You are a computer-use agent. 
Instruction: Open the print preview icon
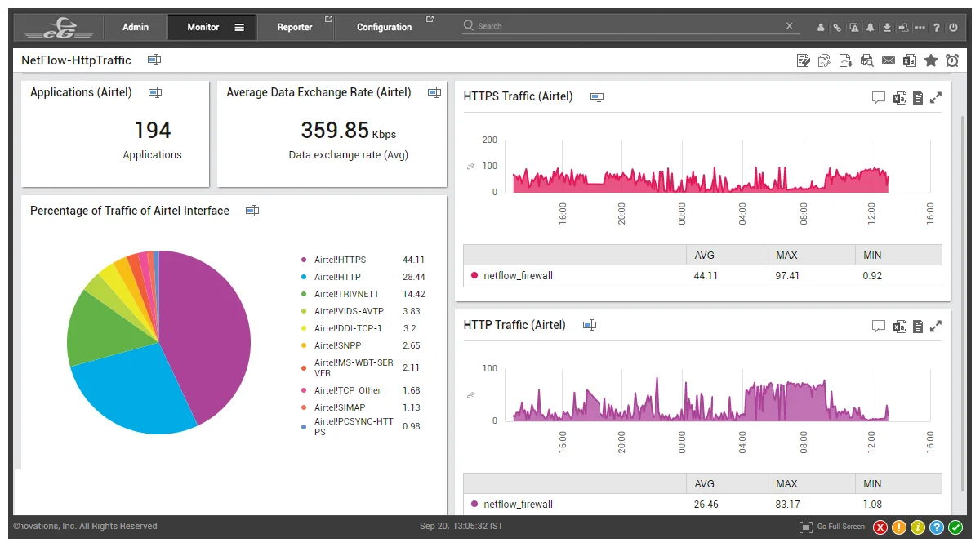(x=867, y=60)
